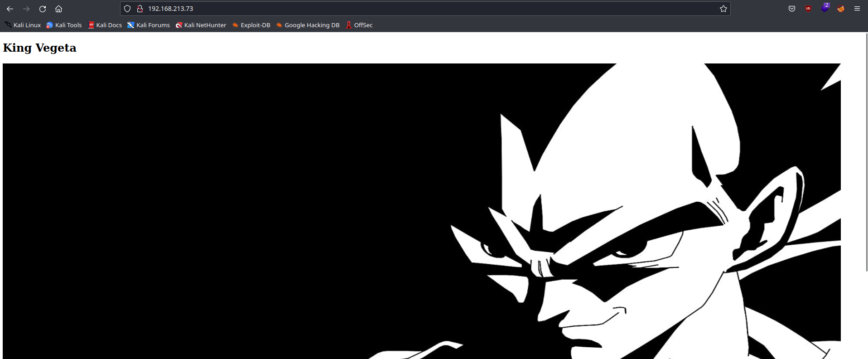Open the tracking protection shield panel
This screenshot has width=868, height=359.
coord(127,9)
